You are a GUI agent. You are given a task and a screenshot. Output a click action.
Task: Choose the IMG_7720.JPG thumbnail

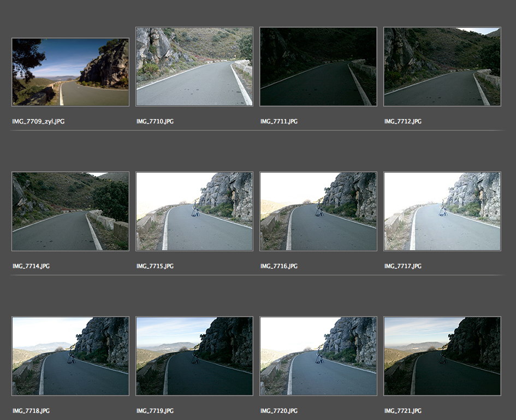click(318, 356)
